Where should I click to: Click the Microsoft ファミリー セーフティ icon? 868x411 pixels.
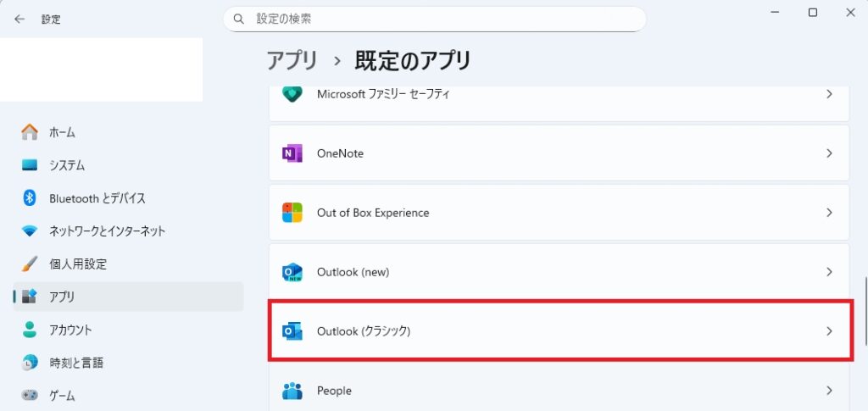292,94
